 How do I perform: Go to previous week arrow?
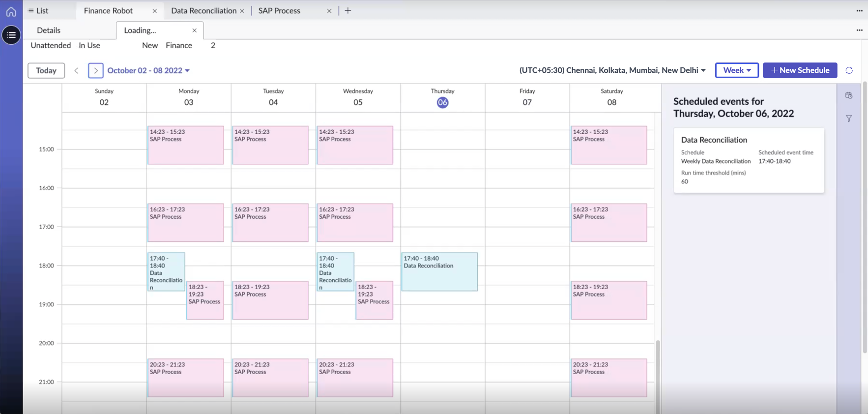(x=76, y=70)
